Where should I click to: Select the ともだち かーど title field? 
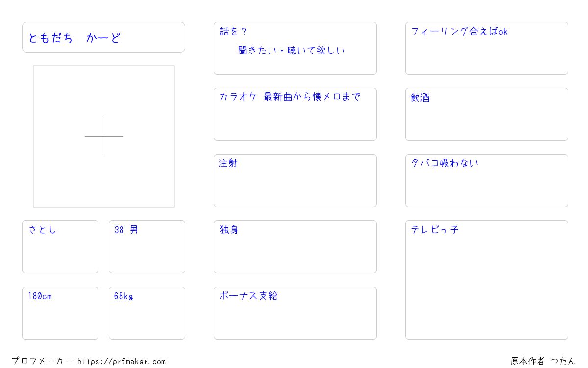pyautogui.click(x=103, y=37)
